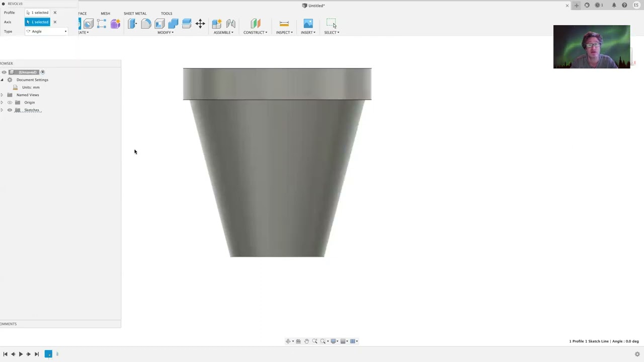The image size is (644, 362).
Task: Expand the Origin folder
Action: [2, 102]
